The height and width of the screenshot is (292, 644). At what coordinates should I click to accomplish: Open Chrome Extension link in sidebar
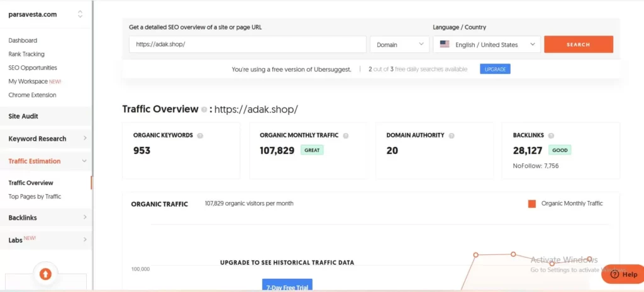click(x=32, y=95)
